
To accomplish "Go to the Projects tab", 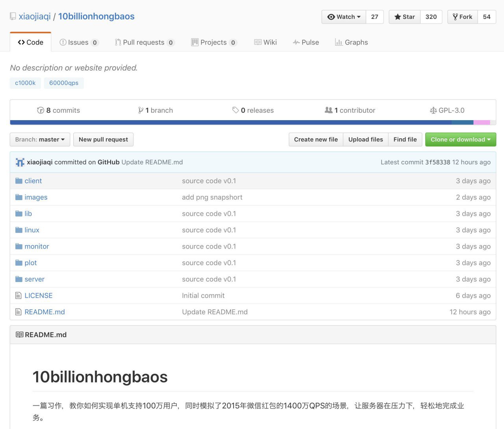I will click(x=214, y=42).
